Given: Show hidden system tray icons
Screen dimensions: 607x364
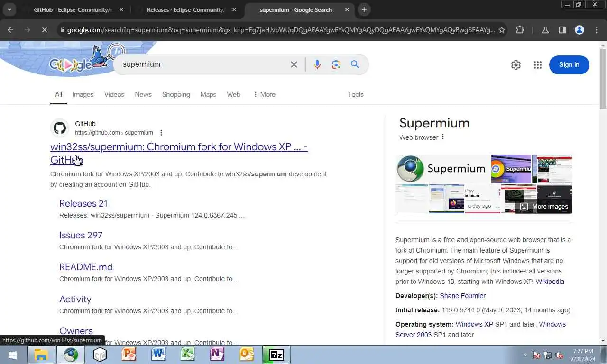Looking at the screenshot, I should [x=524, y=355].
